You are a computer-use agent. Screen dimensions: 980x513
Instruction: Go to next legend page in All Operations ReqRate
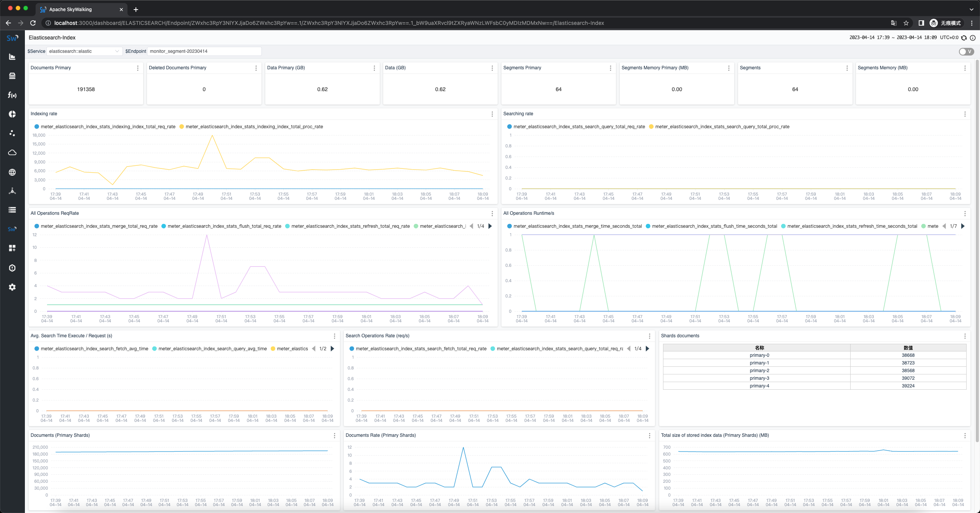[490, 226]
